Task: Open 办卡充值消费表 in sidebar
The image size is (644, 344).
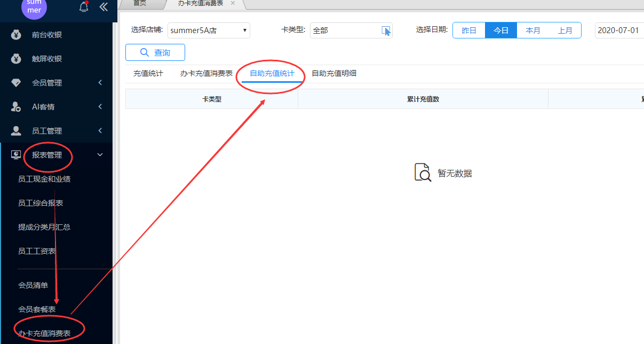Action: click(x=44, y=333)
